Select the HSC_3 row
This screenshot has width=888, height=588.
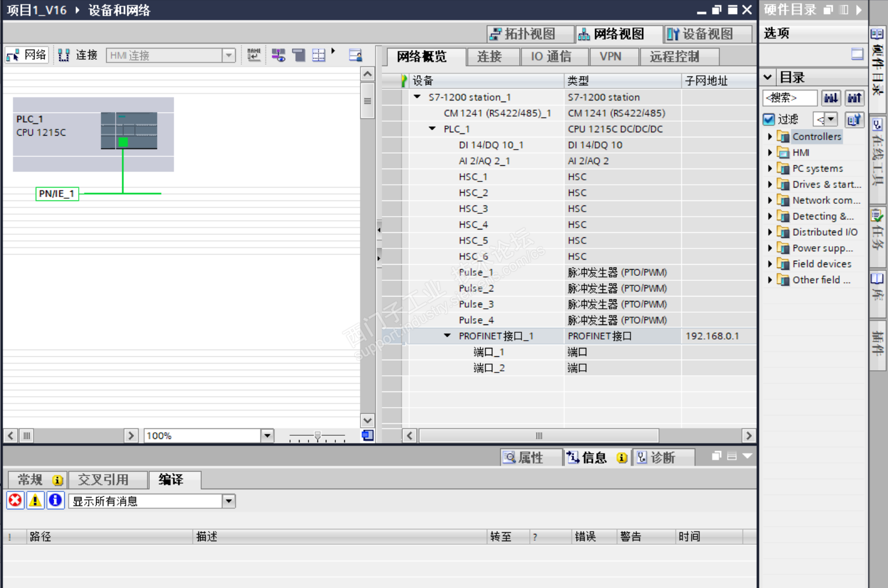click(569, 208)
